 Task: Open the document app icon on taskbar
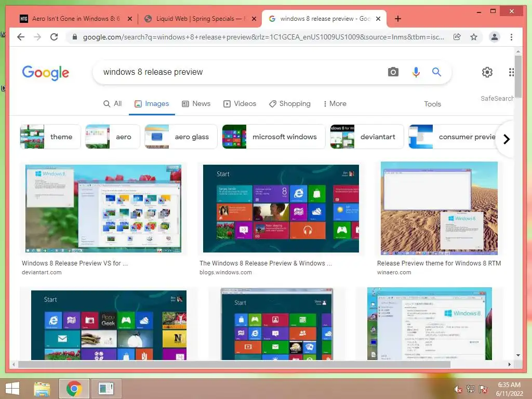(106, 389)
